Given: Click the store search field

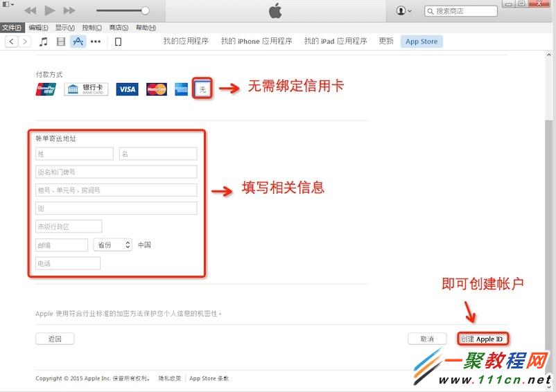Looking at the screenshot, I should [x=460, y=11].
